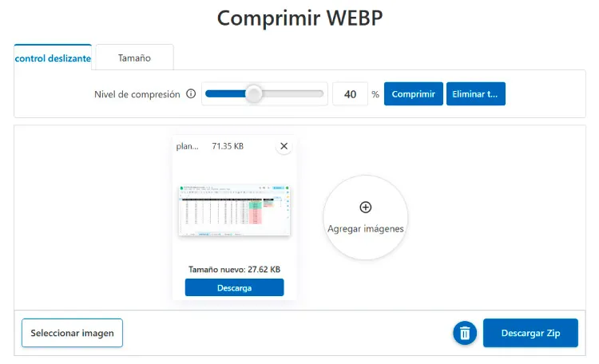Click the compression percentage field showing 40
Screen dimensions: 599x364
coord(350,94)
